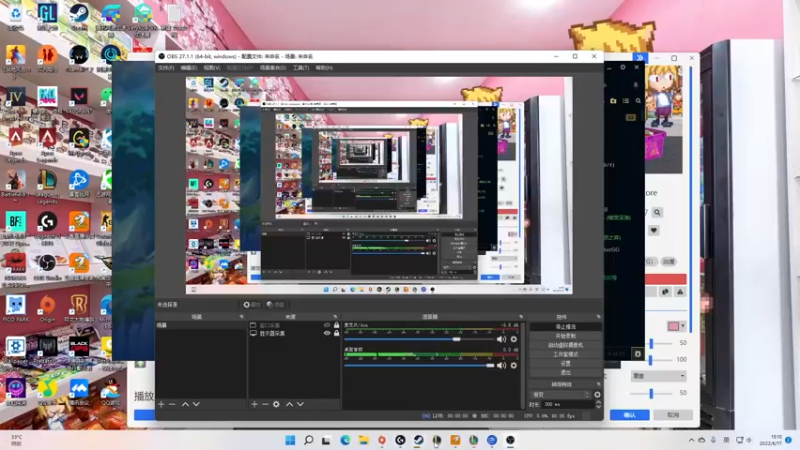Click list view icon in dark side window
The image size is (800, 450).
point(626,101)
